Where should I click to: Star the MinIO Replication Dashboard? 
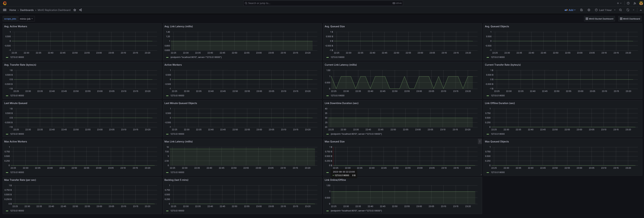pyautogui.click(x=75, y=10)
